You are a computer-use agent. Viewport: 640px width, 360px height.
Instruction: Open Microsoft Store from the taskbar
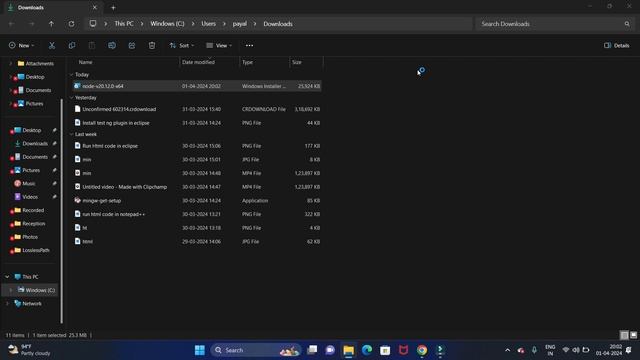(385, 350)
